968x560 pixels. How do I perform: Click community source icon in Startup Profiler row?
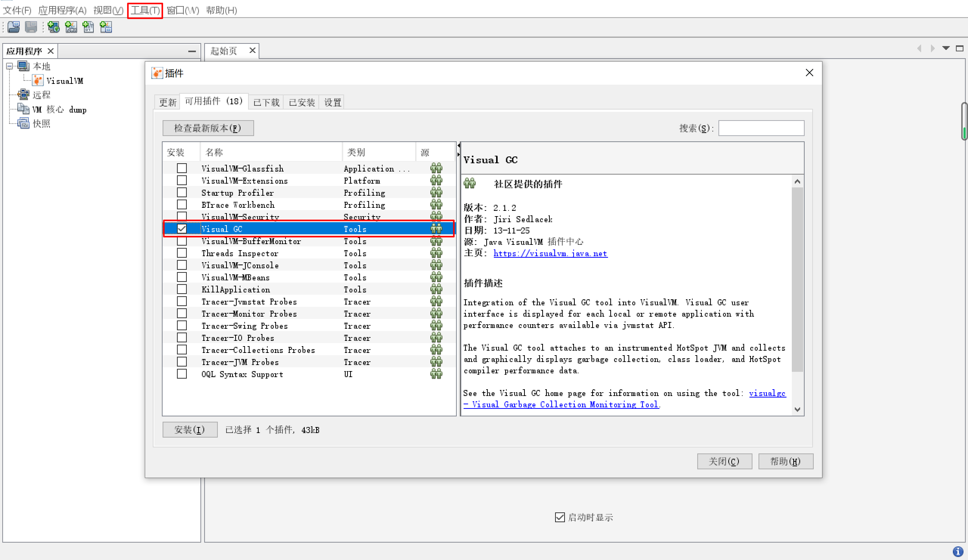[x=436, y=192]
